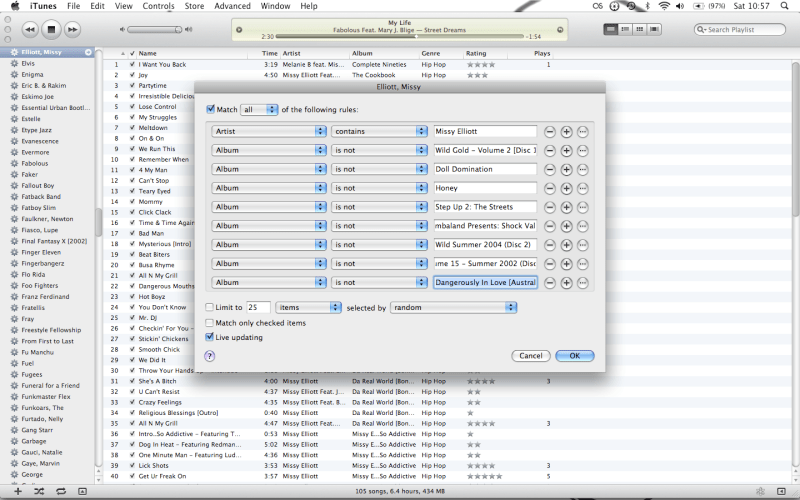Disable Live updating checkbox
The width and height of the screenshot is (800, 500).
point(209,338)
